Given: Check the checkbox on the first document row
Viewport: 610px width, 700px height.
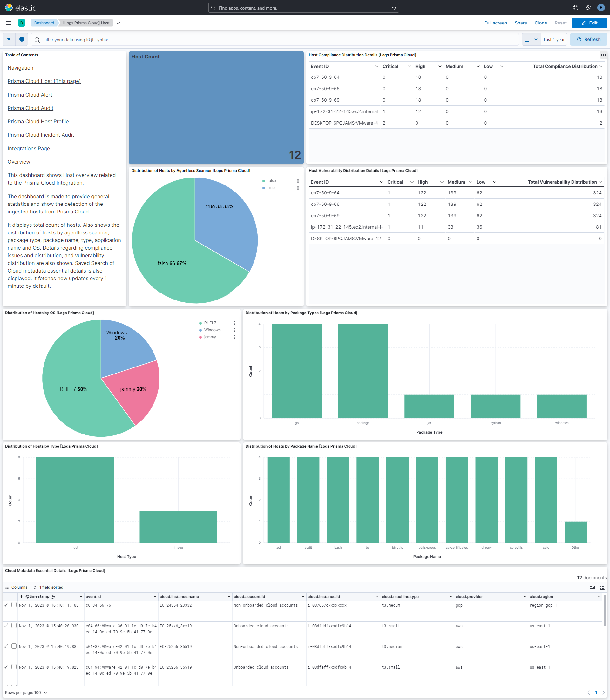Looking at the screenshot, I should [14, 605].
